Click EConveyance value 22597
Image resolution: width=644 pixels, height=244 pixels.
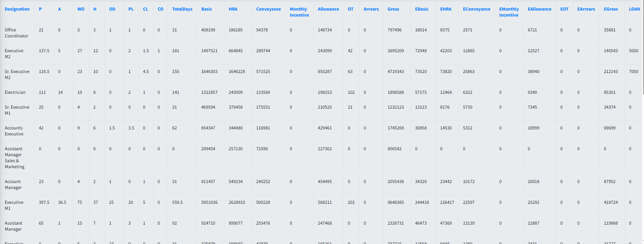[x=469, y=202]
